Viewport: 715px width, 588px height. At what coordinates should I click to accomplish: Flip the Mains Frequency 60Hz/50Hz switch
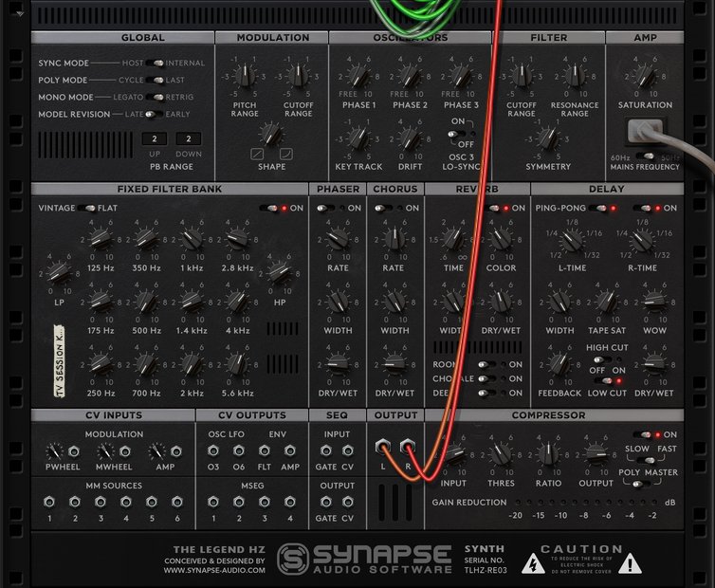(647, 156)
